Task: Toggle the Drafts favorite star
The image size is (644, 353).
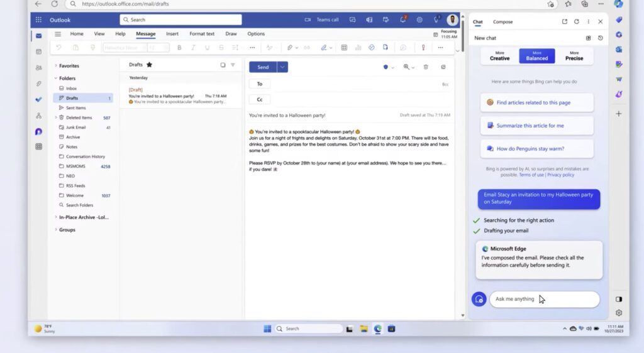Action: point(149,64)
